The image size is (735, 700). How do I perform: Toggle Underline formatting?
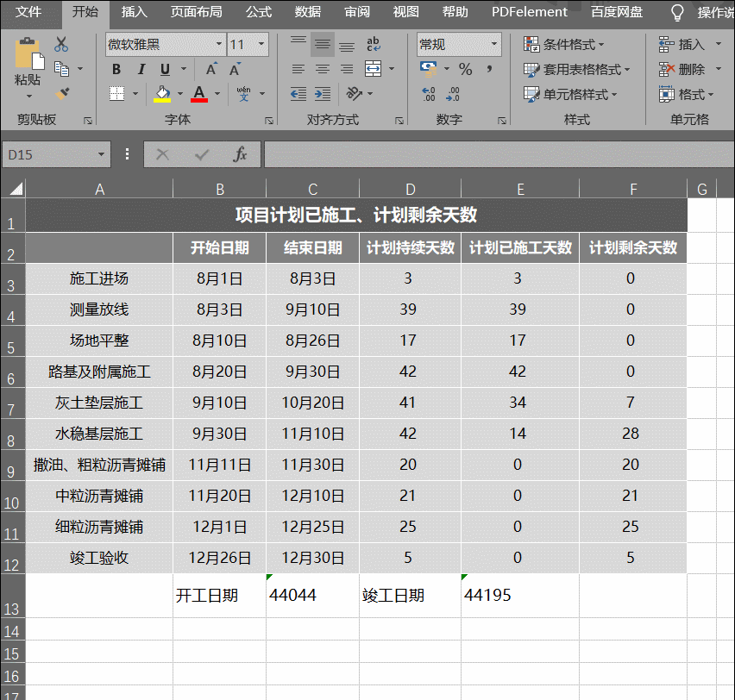pos(165,69)
